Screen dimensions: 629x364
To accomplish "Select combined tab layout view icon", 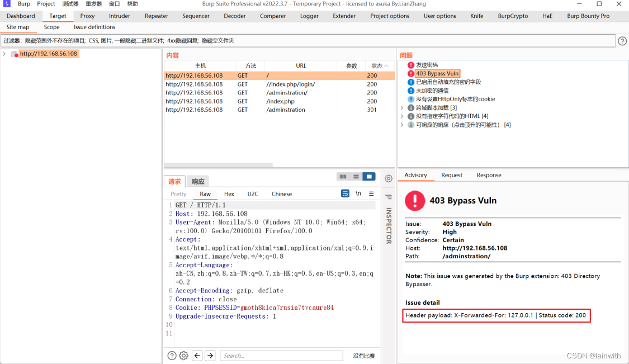I will click(369, 177).
